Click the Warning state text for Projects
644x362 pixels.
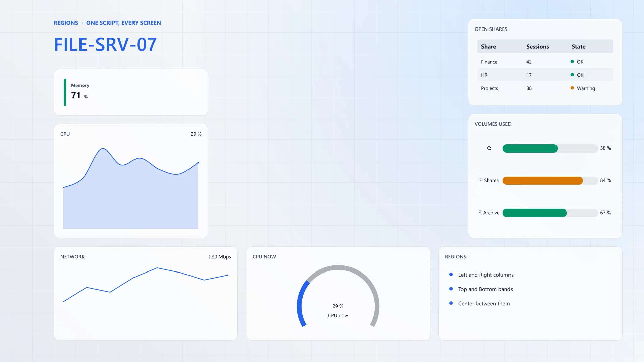coord(586,88)
